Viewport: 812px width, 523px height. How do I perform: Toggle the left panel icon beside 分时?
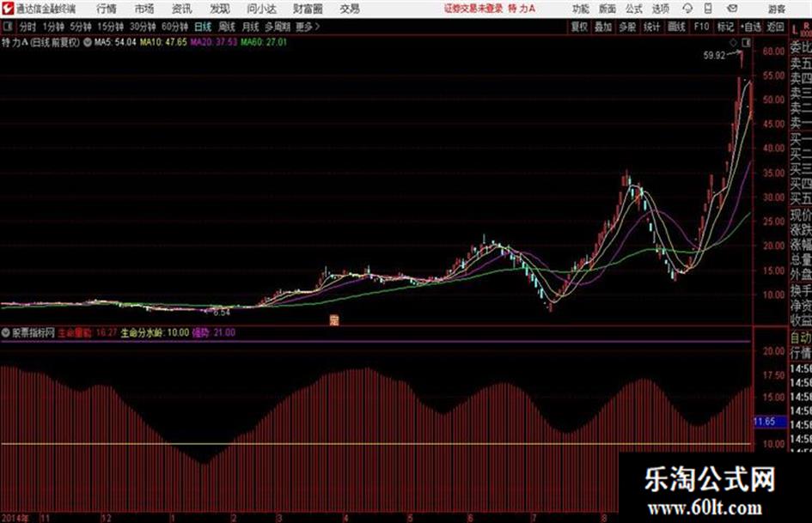(x=7, y=27)
